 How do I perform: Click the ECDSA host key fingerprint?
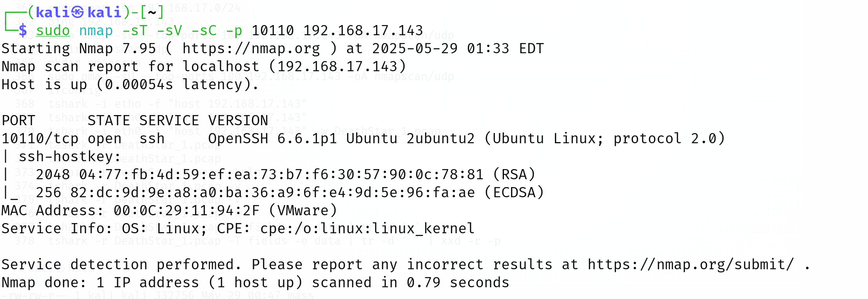click(x=272, y=193)
